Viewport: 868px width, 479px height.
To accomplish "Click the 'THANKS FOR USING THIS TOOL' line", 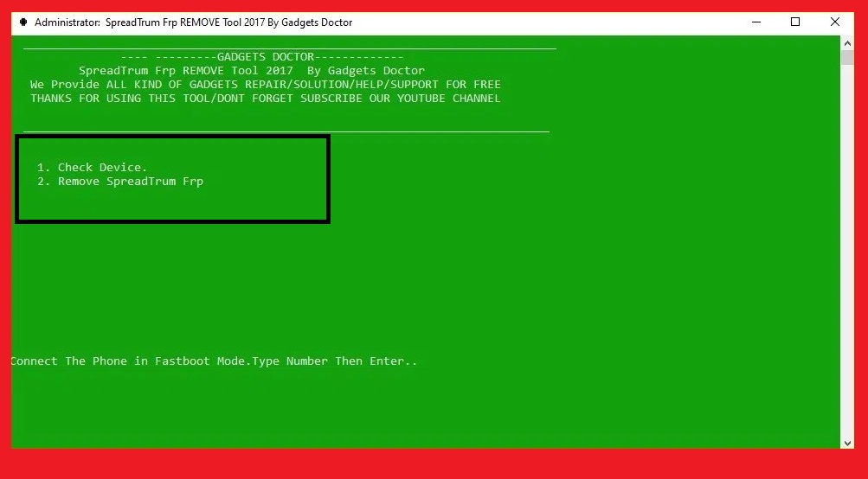I will click(265, 99).
